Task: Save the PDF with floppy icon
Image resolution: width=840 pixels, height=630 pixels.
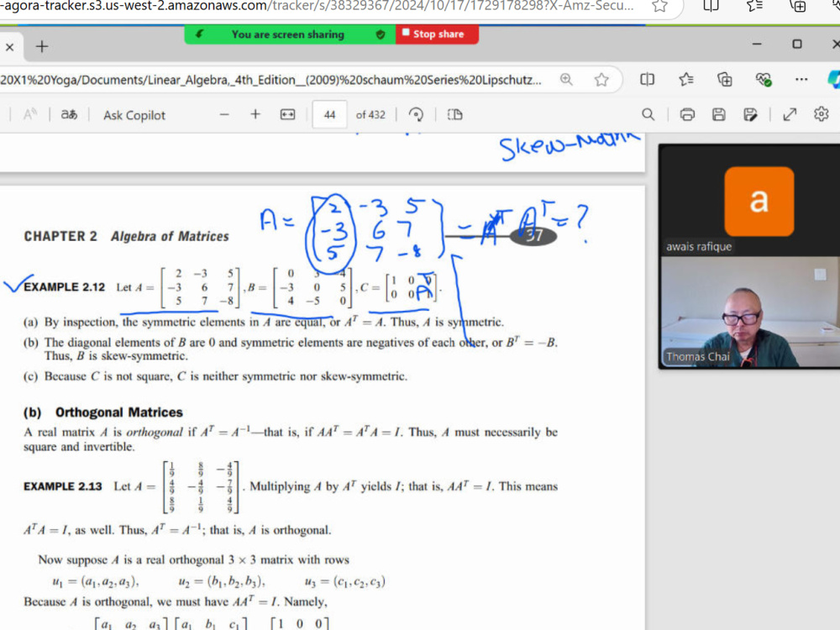Action: (x=719, y=114)
